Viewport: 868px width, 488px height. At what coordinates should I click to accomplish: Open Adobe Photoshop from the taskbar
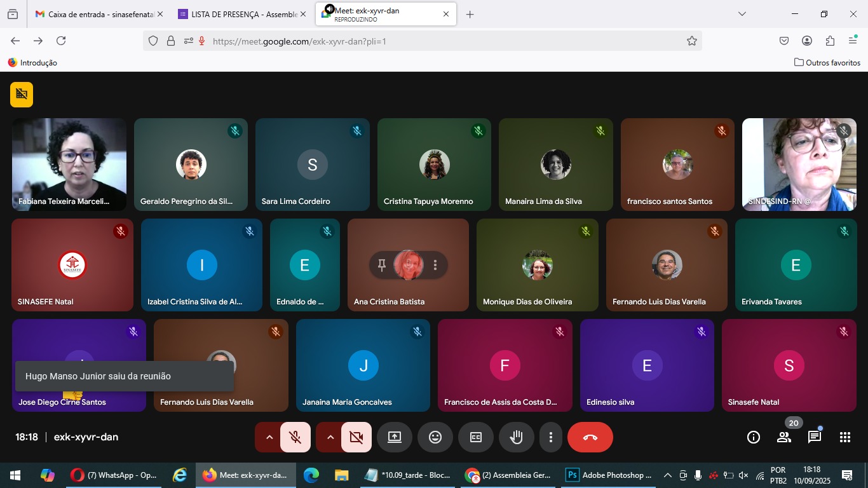pos(609,475)
